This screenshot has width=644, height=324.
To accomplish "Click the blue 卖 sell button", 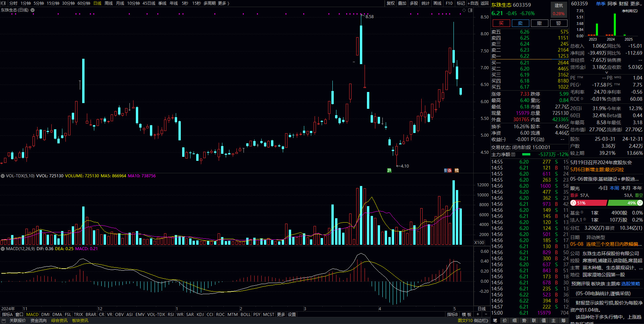I will click(x=520, y=23).
